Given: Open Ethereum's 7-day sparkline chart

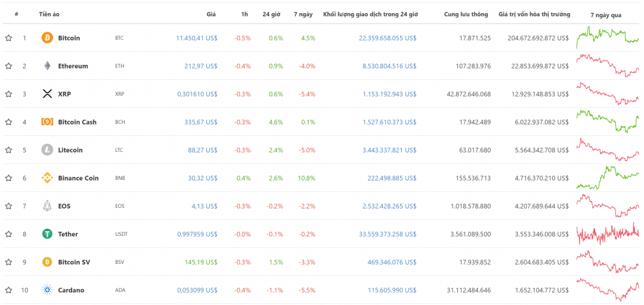Looking at the screenshot, I should click(x=608, y=66).
